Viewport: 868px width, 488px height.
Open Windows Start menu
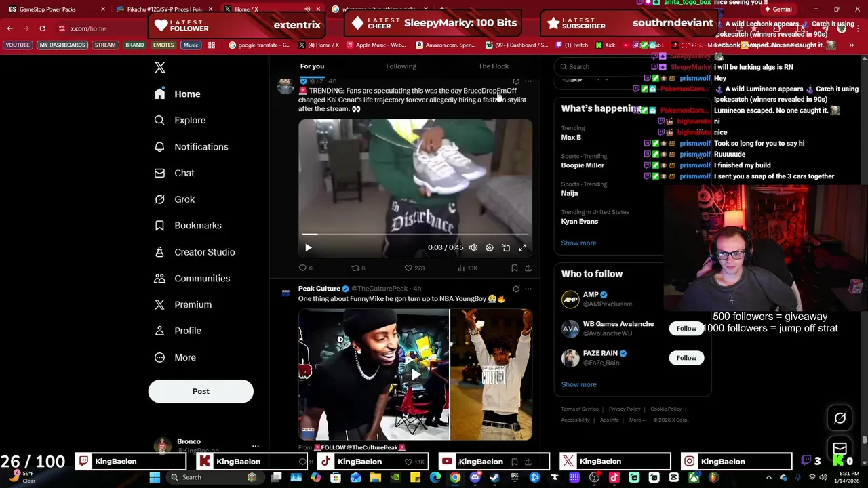coord(155,477)
